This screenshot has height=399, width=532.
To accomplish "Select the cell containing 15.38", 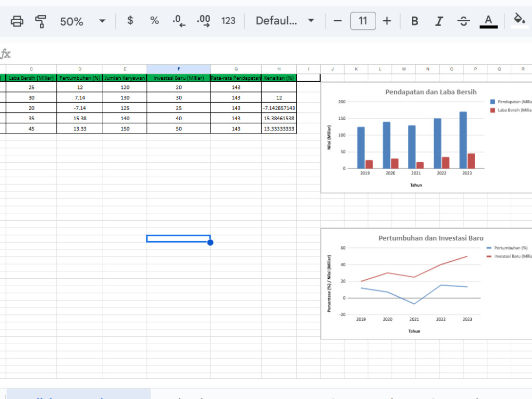I will (x=80, y=119).
